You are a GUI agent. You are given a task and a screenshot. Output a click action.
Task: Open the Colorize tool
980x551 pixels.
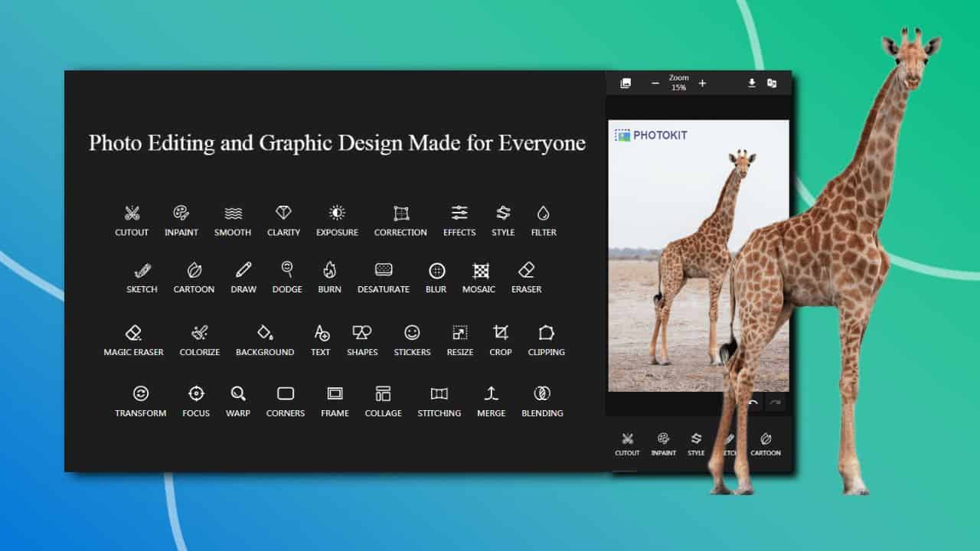200,333
